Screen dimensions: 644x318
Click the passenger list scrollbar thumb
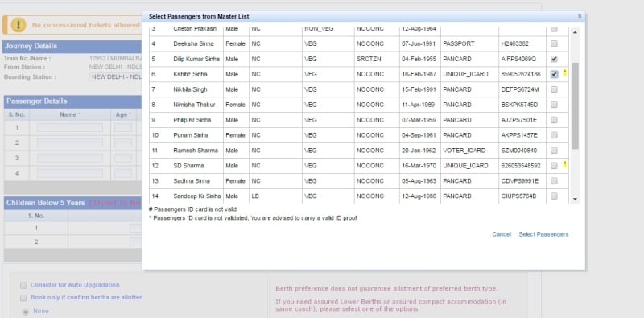(x=575, y=105)
